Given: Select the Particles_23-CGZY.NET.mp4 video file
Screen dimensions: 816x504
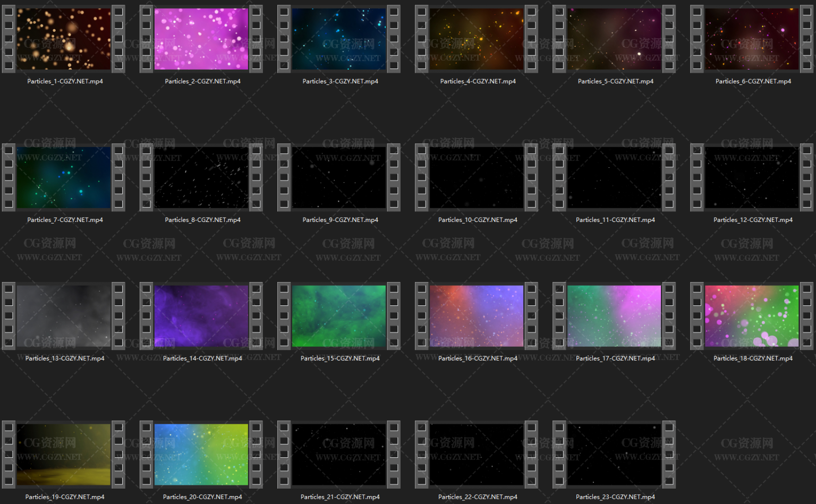Looking at the screenshot, I should click(x=614, y=455).
